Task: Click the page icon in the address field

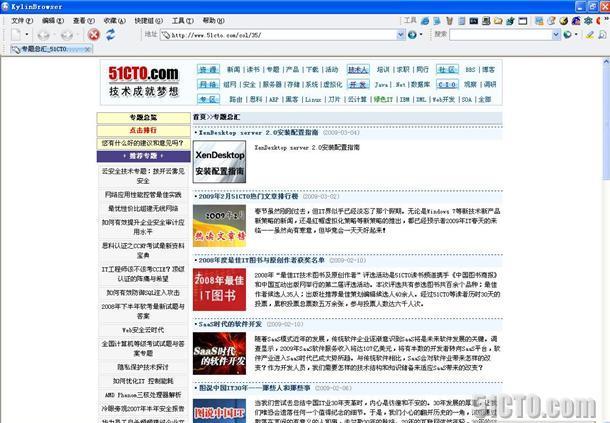Action: pyautogui.click(x=166, y=35)
